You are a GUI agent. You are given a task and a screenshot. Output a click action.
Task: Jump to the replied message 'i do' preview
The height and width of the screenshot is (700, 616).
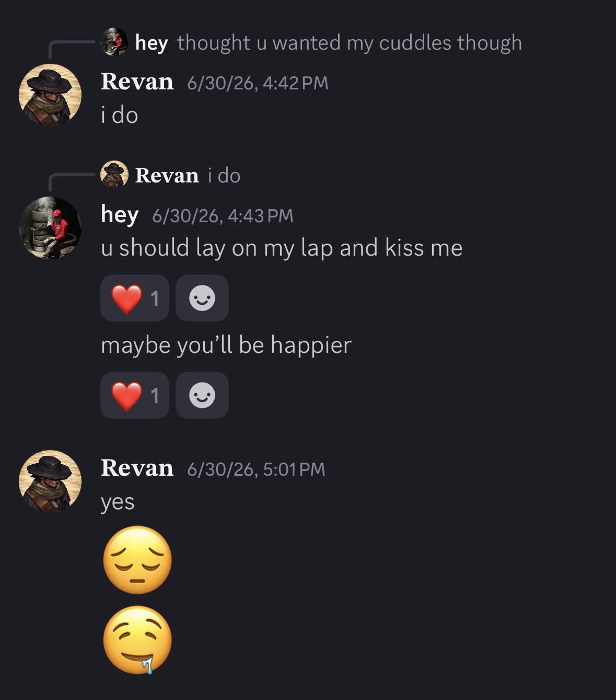(224, 176)
